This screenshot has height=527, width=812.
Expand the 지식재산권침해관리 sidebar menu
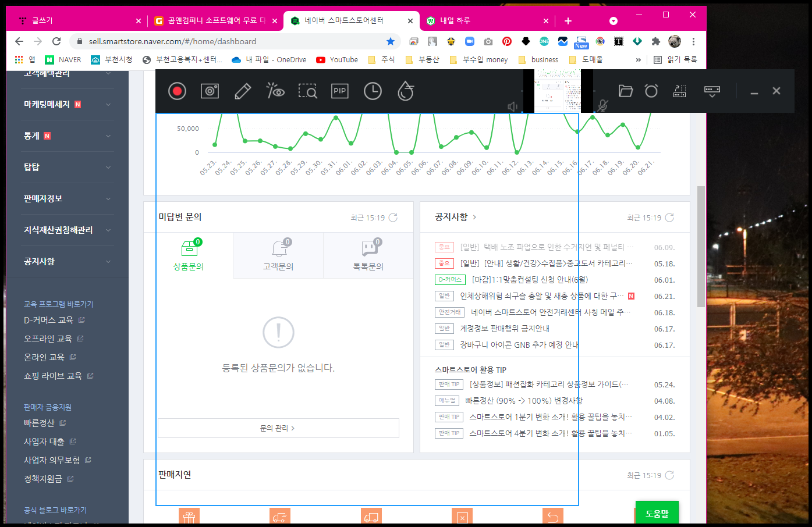coord(68,230)
